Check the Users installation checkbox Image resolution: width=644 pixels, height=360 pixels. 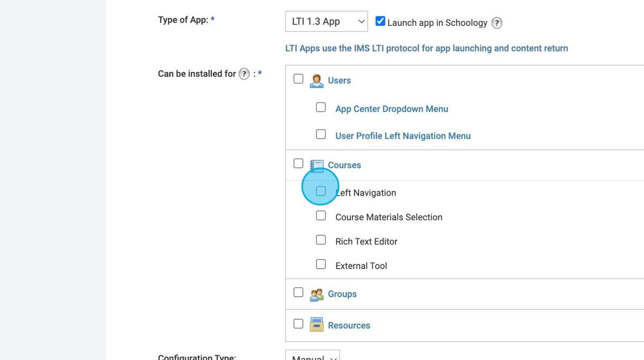click(298, 78)
